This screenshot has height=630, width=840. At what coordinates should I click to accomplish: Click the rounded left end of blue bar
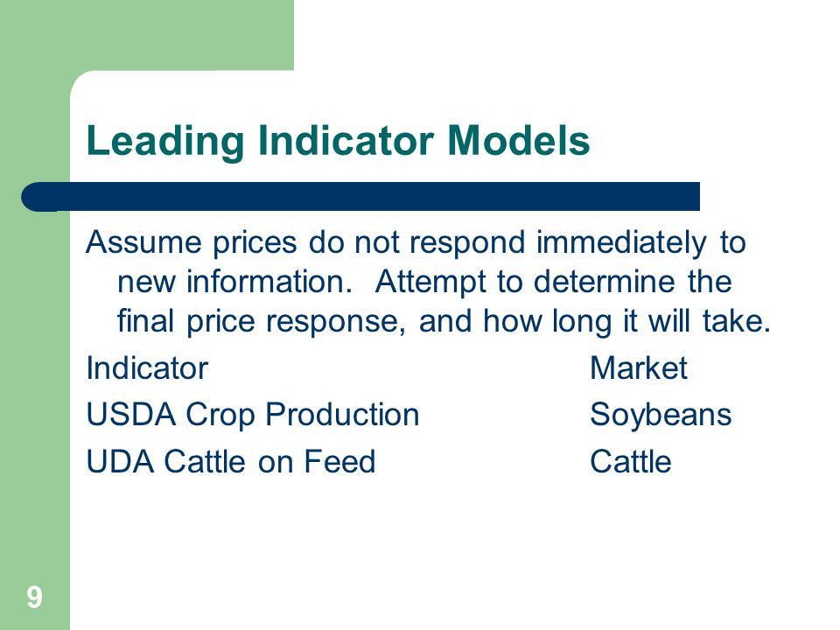pos(38,197)
